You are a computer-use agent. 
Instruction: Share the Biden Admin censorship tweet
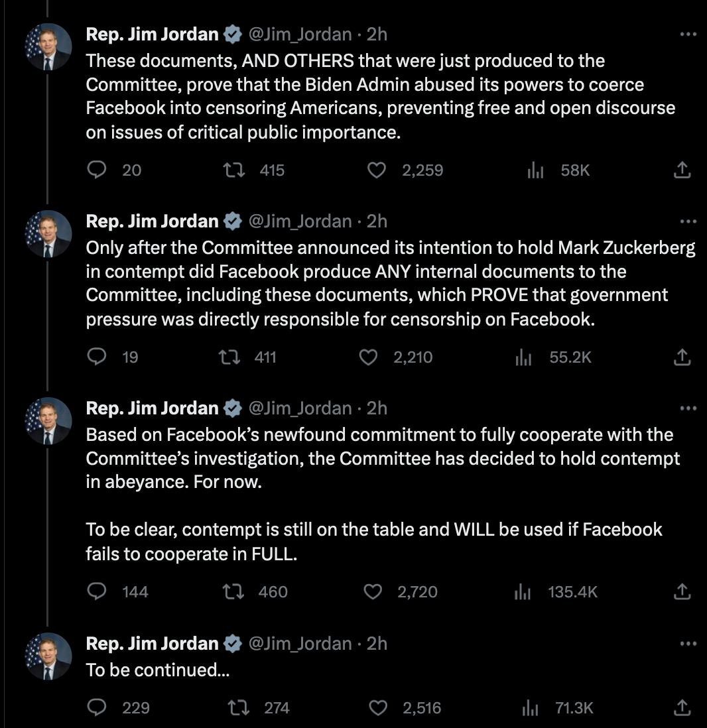pyautogui.click(x=682, y=170)
